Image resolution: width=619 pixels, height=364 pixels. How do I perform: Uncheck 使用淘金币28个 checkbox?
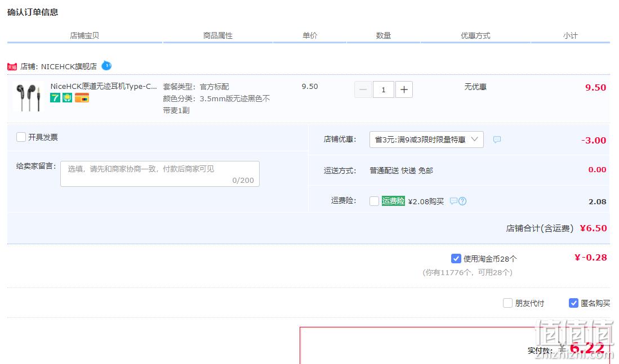point(456,259)
